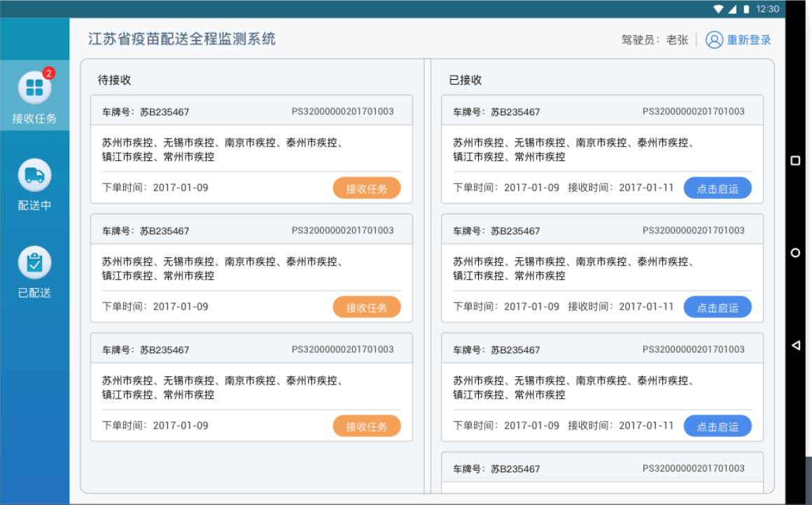812x505 pixels.
Task: Open the 接收任务 grid icon in sidebar
Action: 34,88
